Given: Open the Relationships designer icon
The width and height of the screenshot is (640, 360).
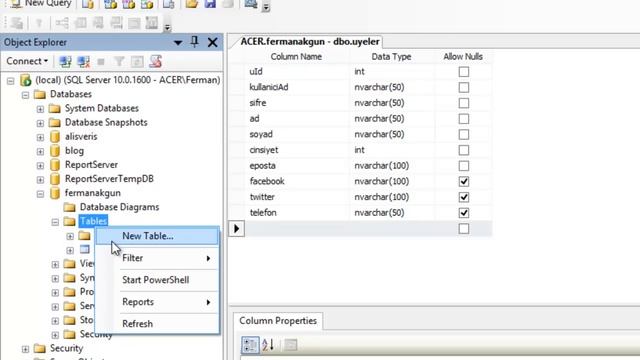Looking at the screenshot, I should (x=62, y=23).
